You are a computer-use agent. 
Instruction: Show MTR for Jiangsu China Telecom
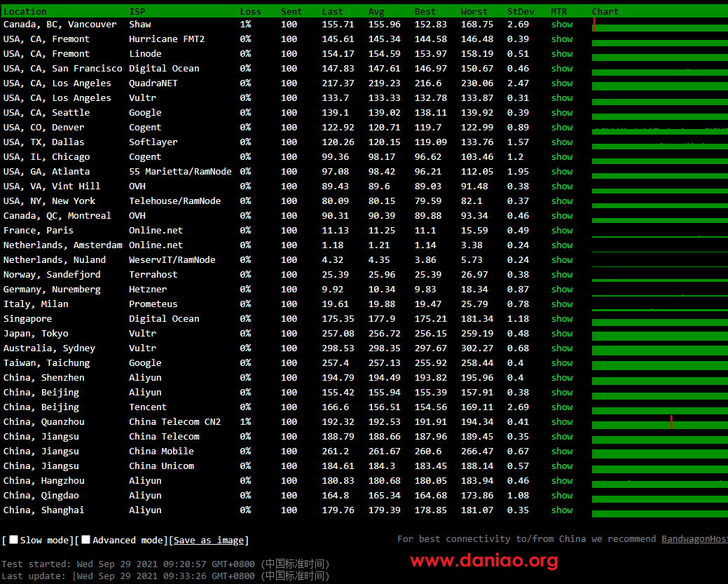[562, 437]
